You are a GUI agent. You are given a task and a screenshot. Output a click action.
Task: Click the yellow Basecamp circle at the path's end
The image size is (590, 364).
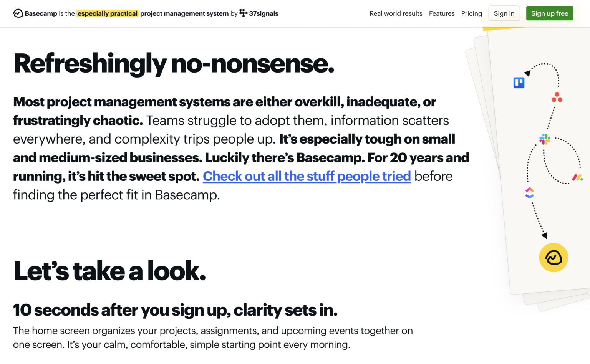click(x=554, y=257)
